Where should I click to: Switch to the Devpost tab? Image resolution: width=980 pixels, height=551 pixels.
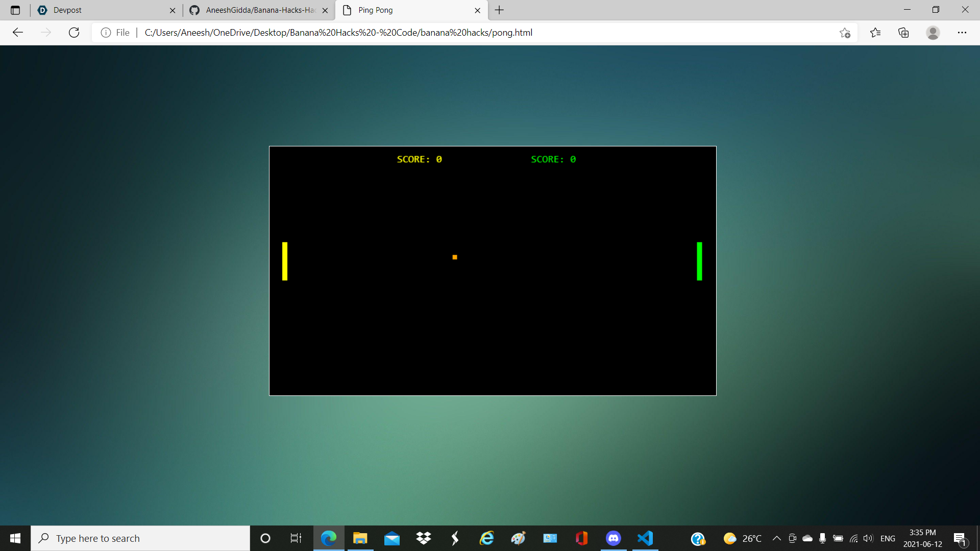(x=102, y=10)
